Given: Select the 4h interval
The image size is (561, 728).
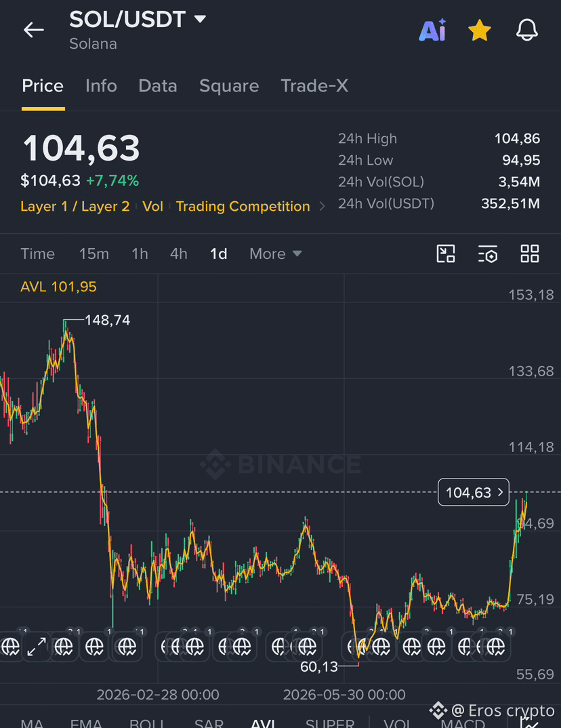Looking at the screenshot, I should click(x=179, y=254).
